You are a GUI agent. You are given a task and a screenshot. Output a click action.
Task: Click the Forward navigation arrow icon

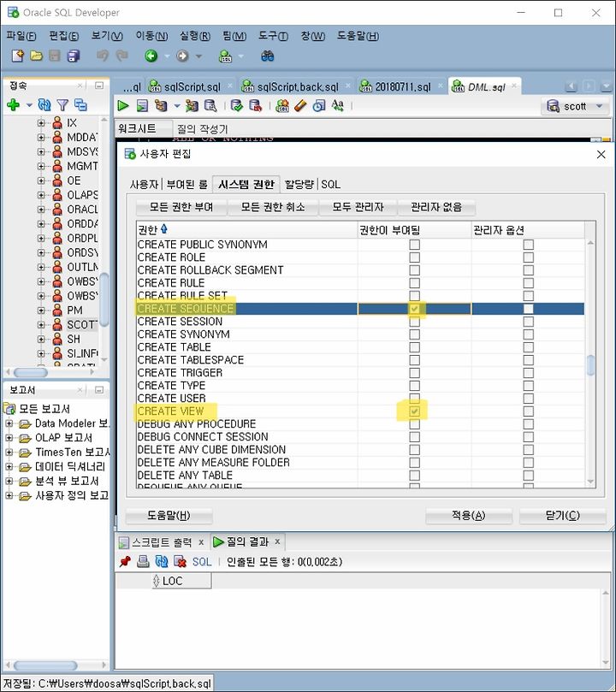coord(182,56)
